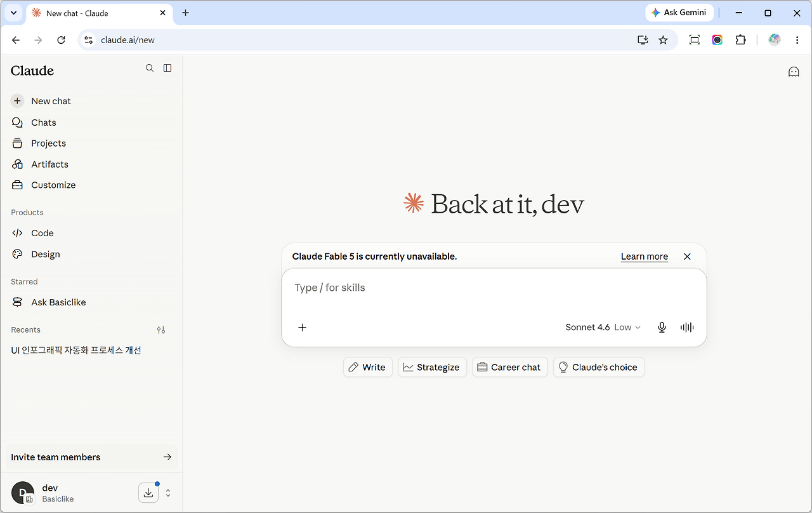Close the New chat - Claude tab
Screen dimensions: 812x513
coord(163,13)
